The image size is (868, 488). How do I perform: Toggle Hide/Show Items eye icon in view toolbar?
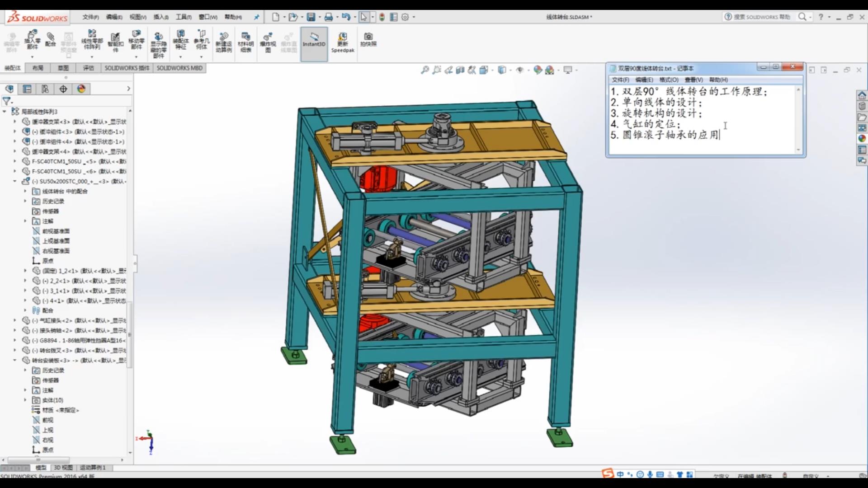point(520,70)
